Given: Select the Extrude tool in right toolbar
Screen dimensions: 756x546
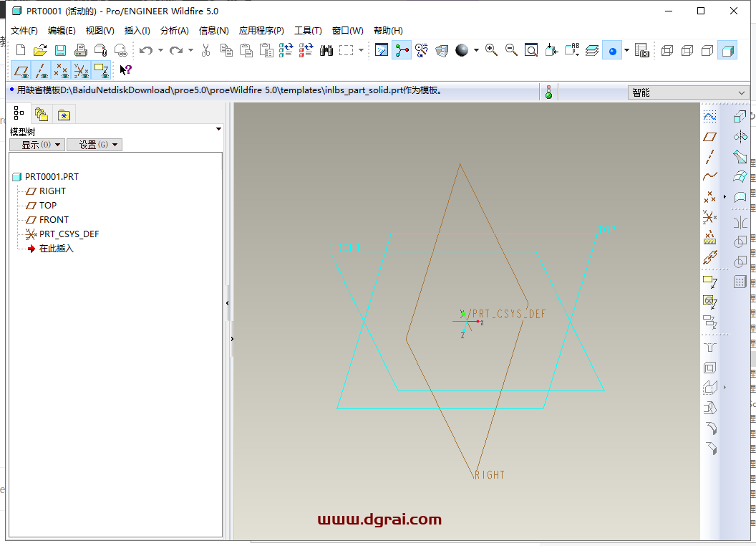Looking at the screenshot, I should [740, 116].
